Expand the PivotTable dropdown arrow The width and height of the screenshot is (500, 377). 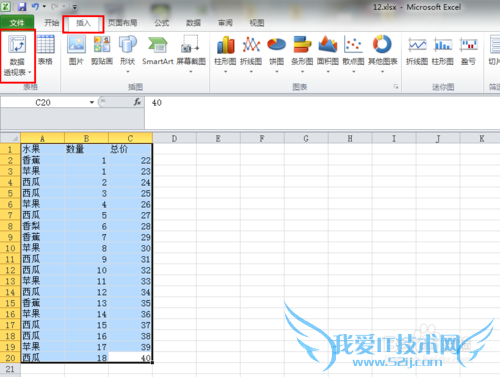click(30, 72)
